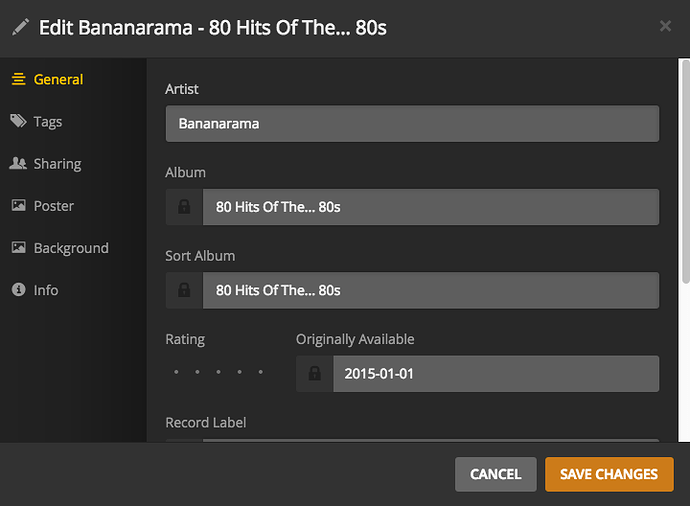
Task: Toggle the Sort Album lock
Action: click(x=184, y=290)
